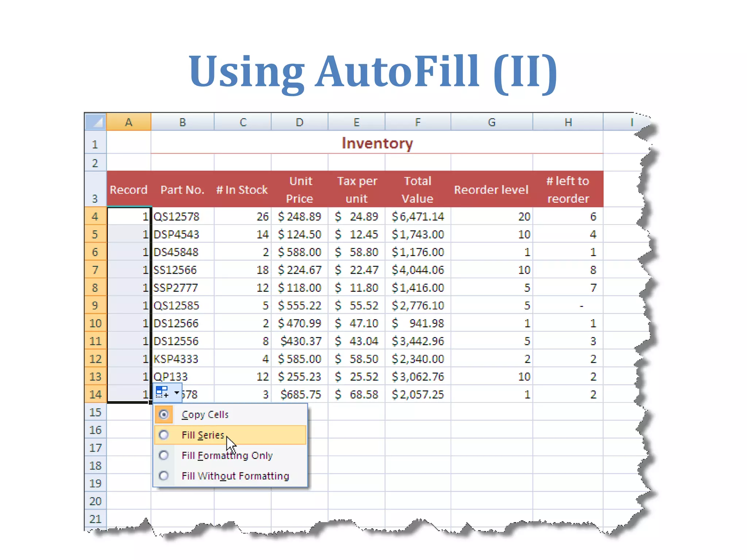747x560 pixels.
Task: Click the Unit Price header cell
Action: (299, 189)
